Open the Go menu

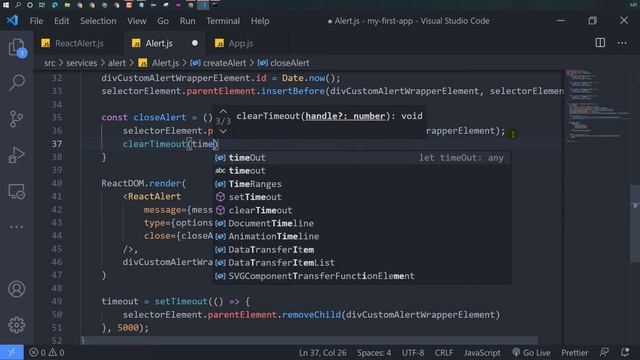[163, 21]
